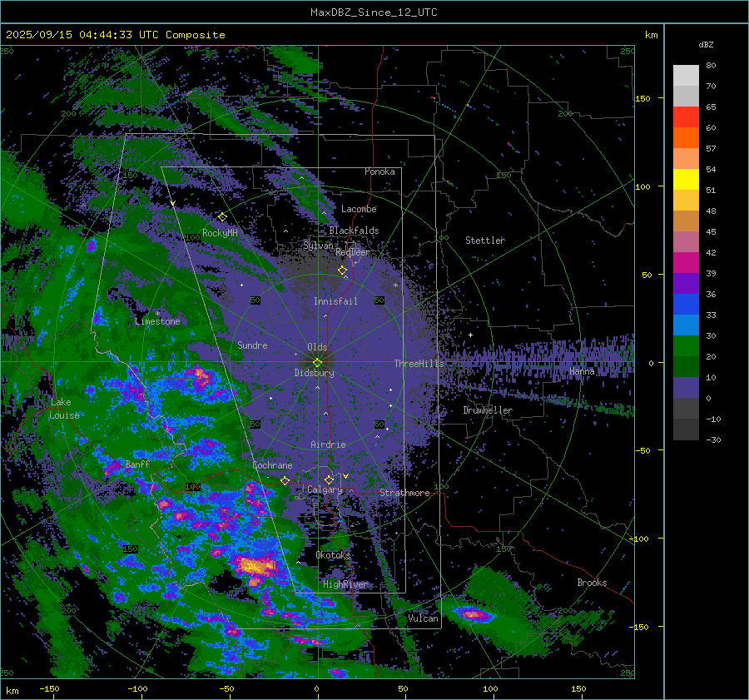Viewport: 749px width, 700px height.
Task: Click the Hanna town label
Action: pyautogui.click(x=582, y=370)
